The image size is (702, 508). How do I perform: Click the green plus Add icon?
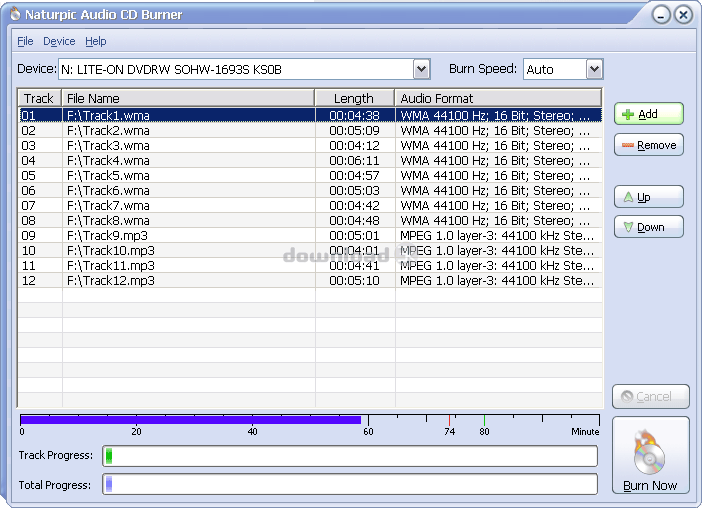pyautogui.click(x=628, y=114)
